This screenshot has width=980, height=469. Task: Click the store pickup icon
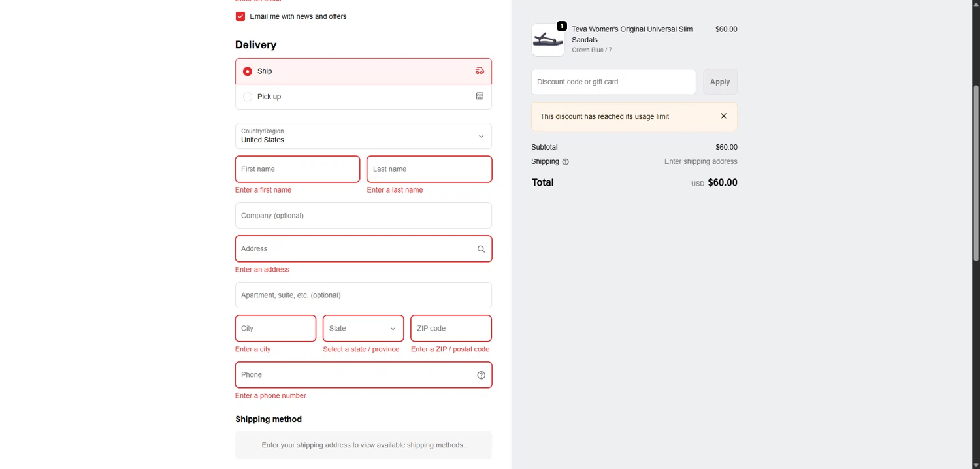480,97
